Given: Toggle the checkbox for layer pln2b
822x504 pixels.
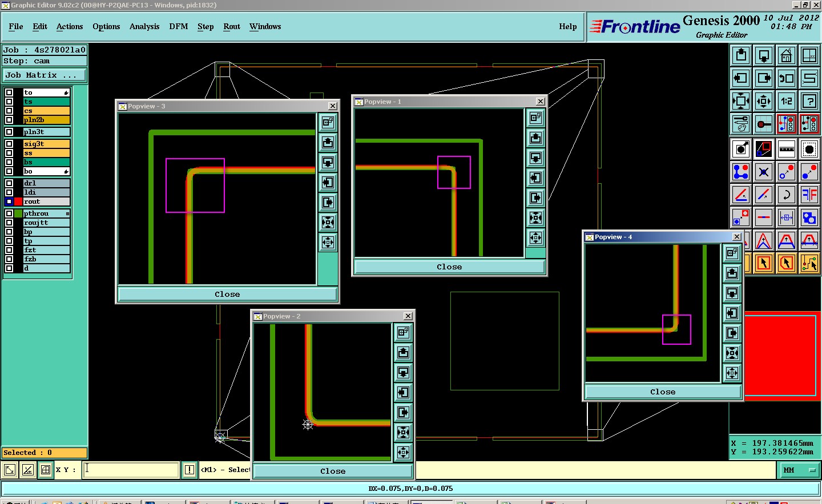Looking at the screenshot, I should pyautogui.click(x=9, y=120).
